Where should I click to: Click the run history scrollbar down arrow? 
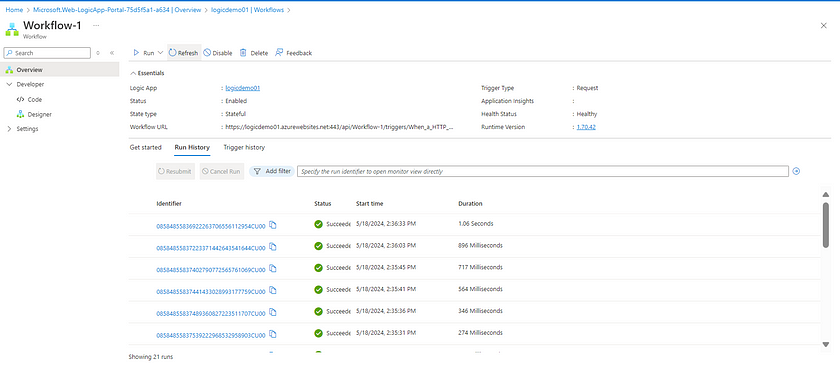(826, 344)
